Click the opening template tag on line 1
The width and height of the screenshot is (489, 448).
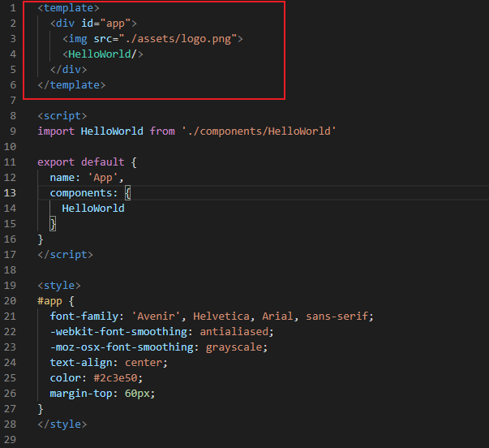(x=68, y=8)
